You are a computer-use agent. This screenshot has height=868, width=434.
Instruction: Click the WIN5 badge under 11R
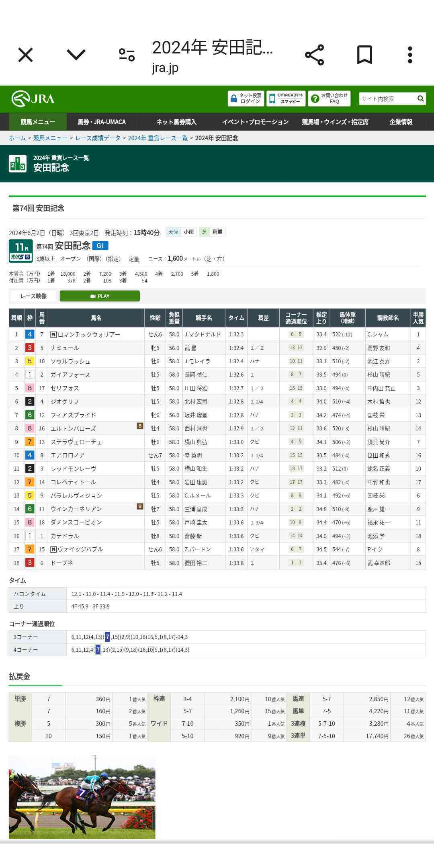tap(20, 257)
